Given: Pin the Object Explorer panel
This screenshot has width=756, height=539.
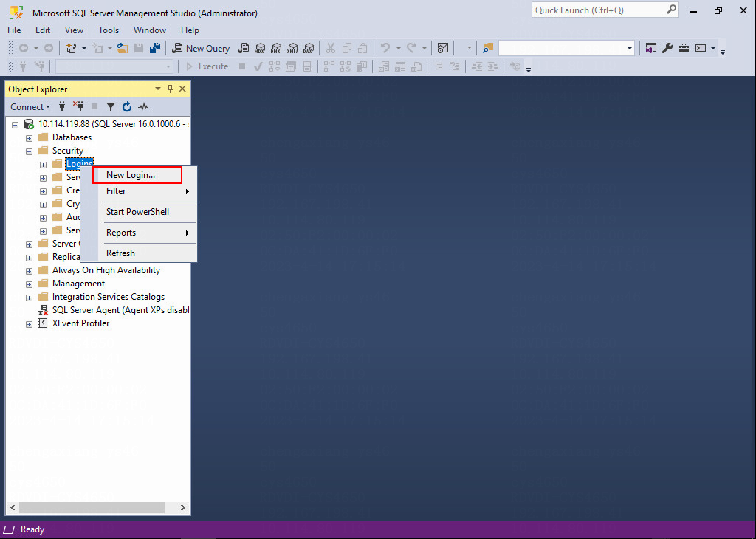Looking at the screenshot, I should click(x=170, y=89).
